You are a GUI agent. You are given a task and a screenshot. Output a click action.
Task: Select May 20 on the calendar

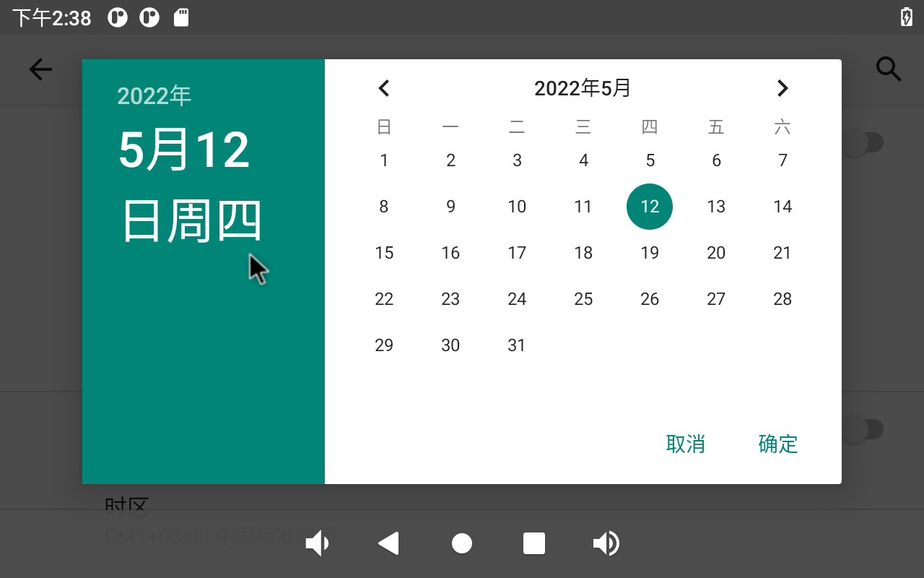[716, 253]
